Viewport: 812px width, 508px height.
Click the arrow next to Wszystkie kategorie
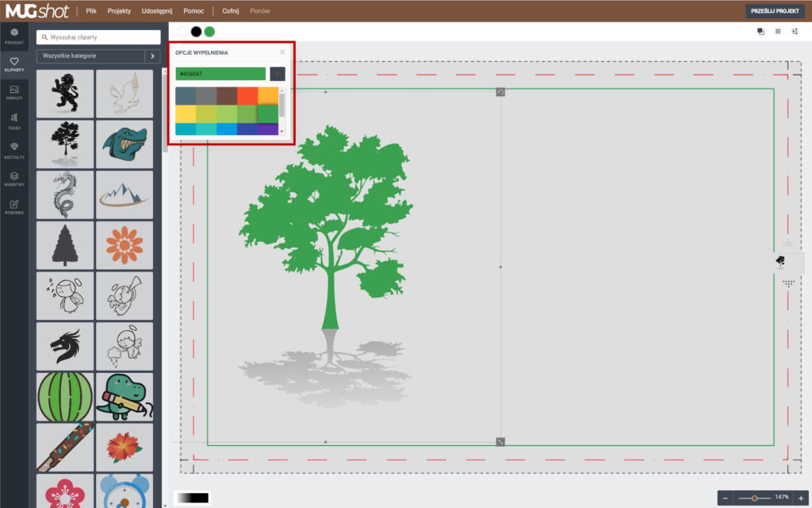click(153, 56)
